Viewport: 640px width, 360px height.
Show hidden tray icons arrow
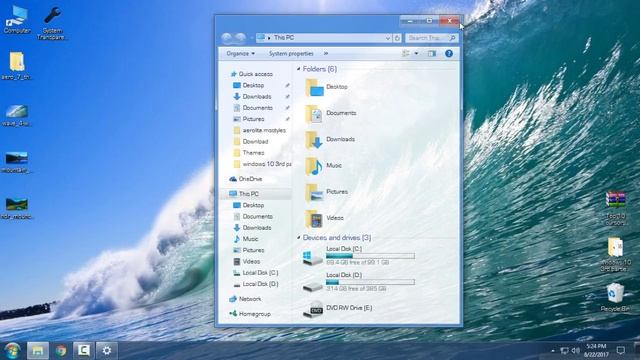pyautogui.click(x=553, y=351)
